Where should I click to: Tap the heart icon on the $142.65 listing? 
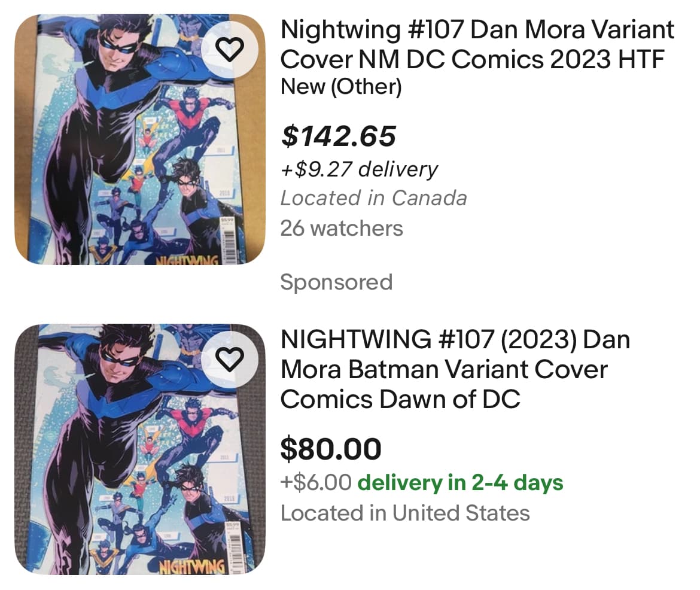coord(229,51)
